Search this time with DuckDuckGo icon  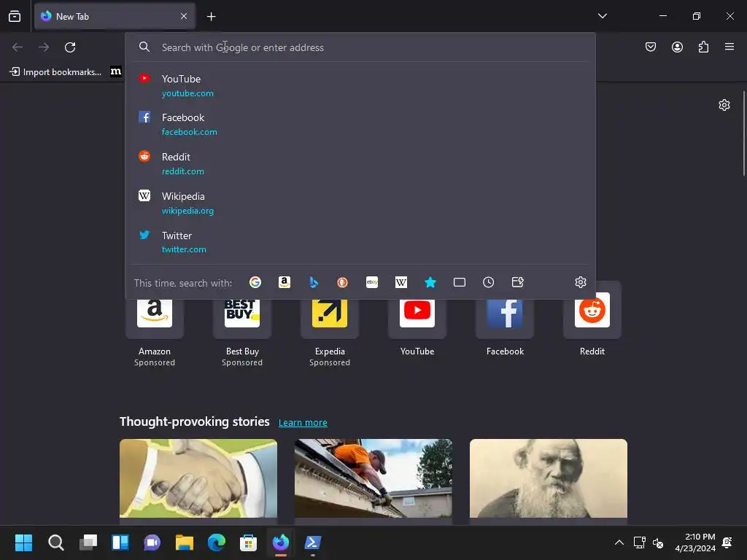click(x=343, y=282)
